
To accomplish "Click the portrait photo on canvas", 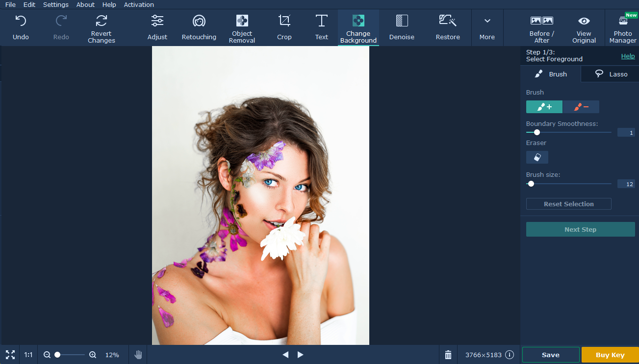I will [260, 195].
